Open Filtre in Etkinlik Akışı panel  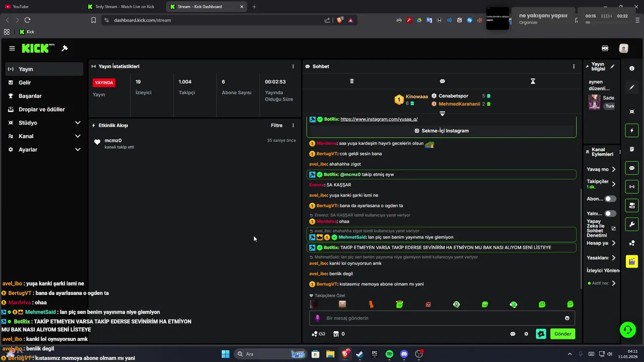[x=277, y=125]
